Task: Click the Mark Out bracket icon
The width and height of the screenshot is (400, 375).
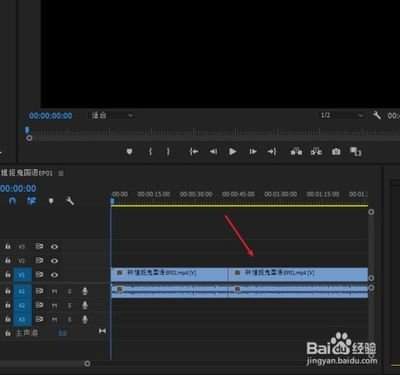Action: pyautogui.click(x=168, y=152)
